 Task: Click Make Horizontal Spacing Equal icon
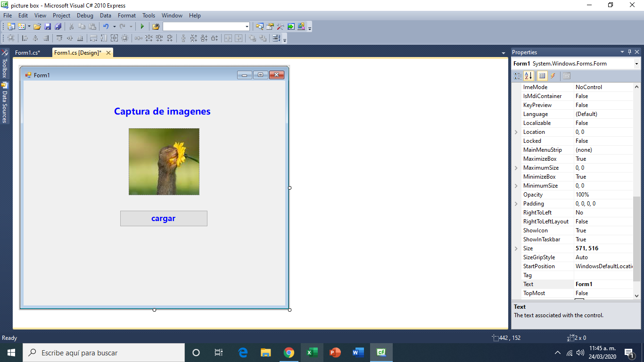point(138,38)
